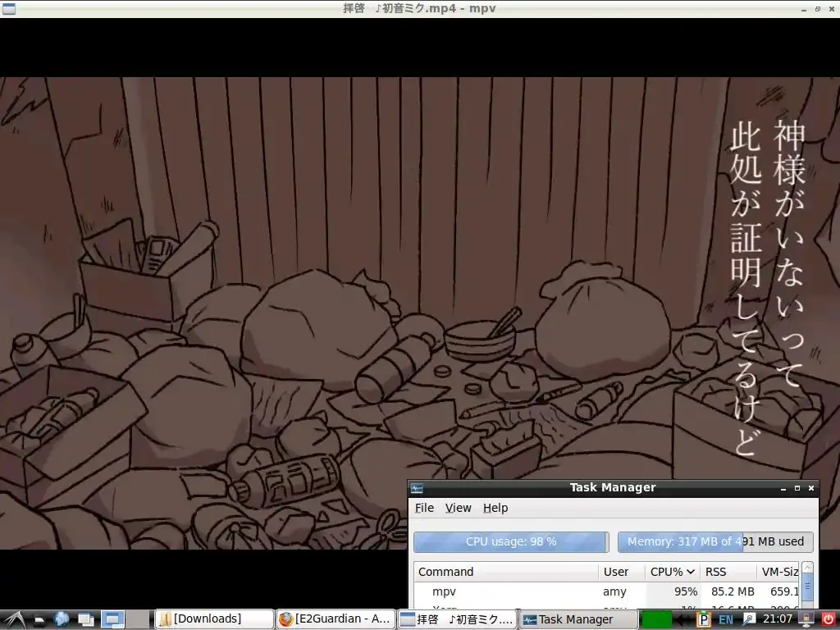Close the mpv video window

[x=832, y=9]
